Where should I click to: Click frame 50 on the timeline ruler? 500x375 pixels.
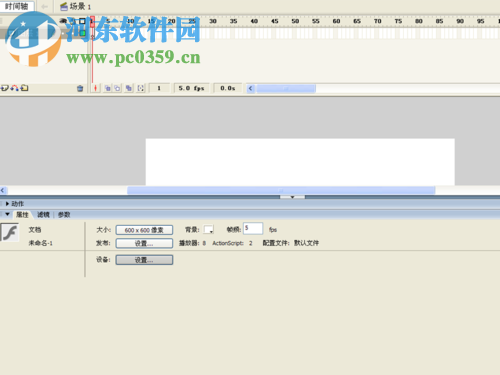295,21
